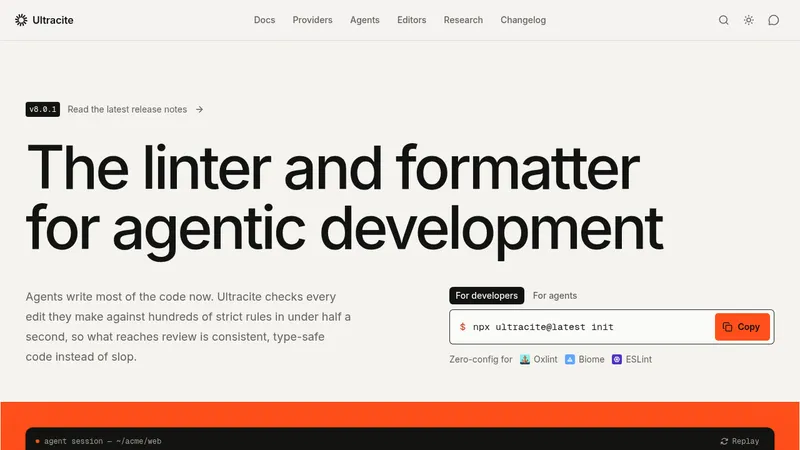Click the ESLint logo icon
The image size is (800, 450).
(x=617, y=359)
